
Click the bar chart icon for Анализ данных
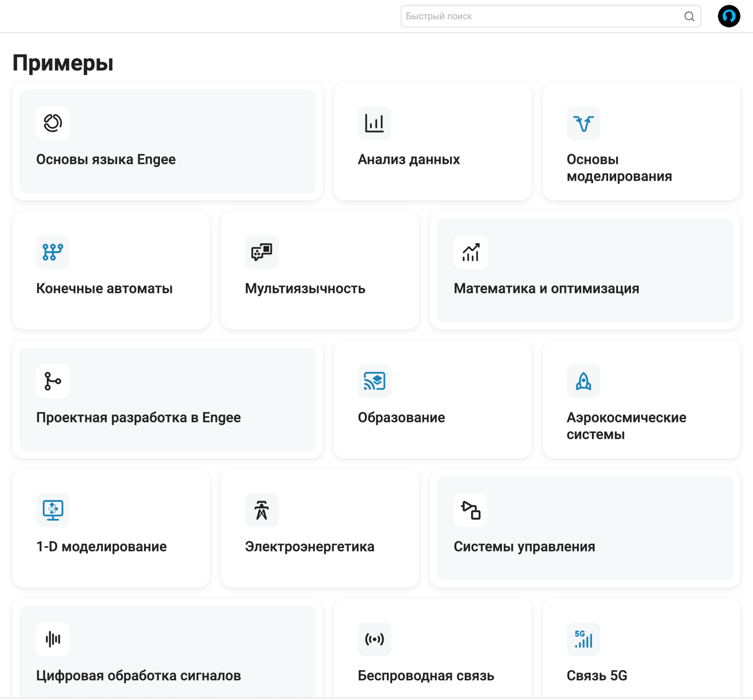pos(374,123)
